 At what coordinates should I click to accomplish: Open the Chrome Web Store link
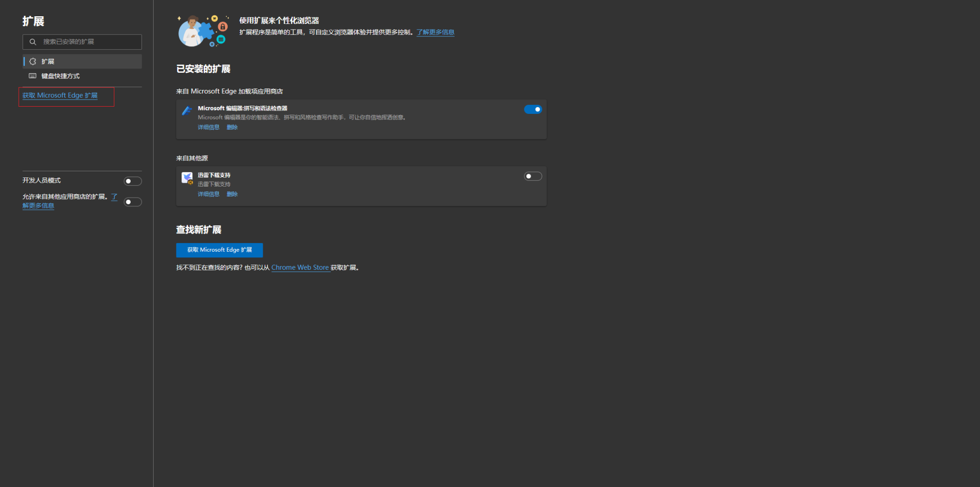coord(300,267)
